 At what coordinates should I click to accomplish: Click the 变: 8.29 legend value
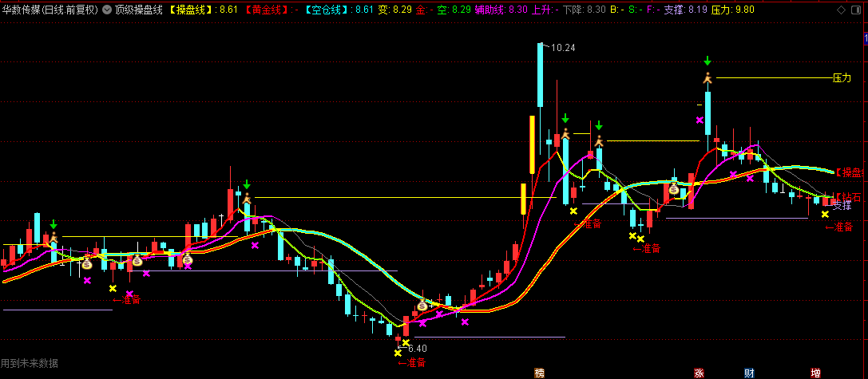click(x=395, y=10)
